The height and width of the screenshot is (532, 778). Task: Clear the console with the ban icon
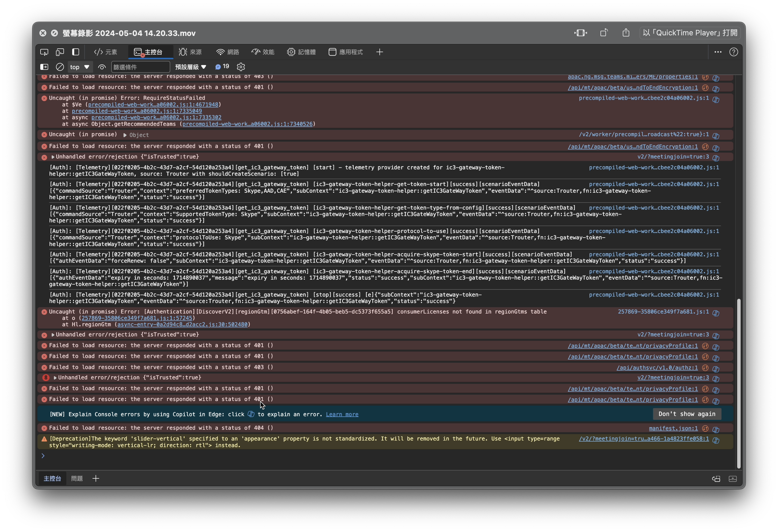[x=60, y=67]
